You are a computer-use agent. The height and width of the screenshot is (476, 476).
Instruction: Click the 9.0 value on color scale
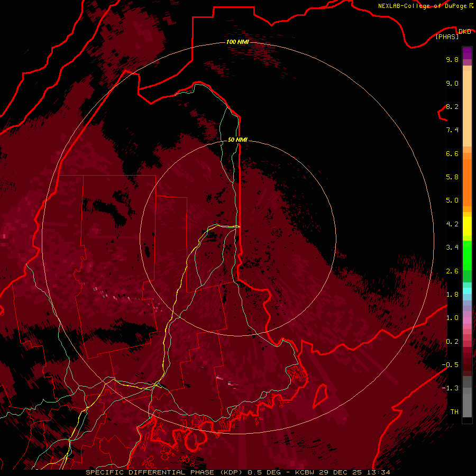click(x=452, y=83)
